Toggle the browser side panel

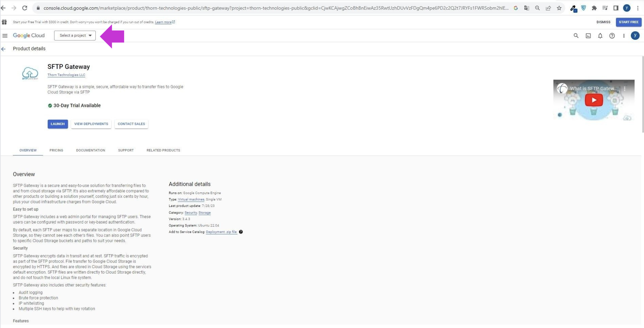click(x=616, y=8)
